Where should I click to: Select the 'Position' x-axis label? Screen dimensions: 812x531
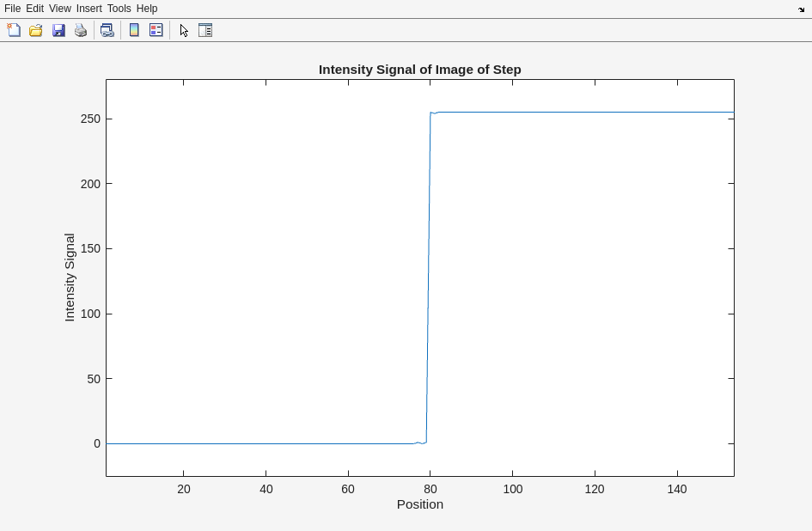tap(419, 504)
